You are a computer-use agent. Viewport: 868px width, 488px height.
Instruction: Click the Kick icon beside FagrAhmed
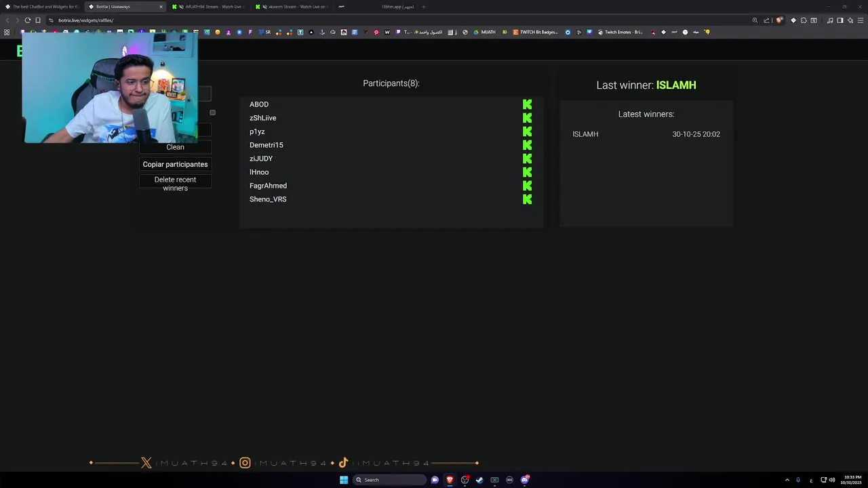click(527, 186)
